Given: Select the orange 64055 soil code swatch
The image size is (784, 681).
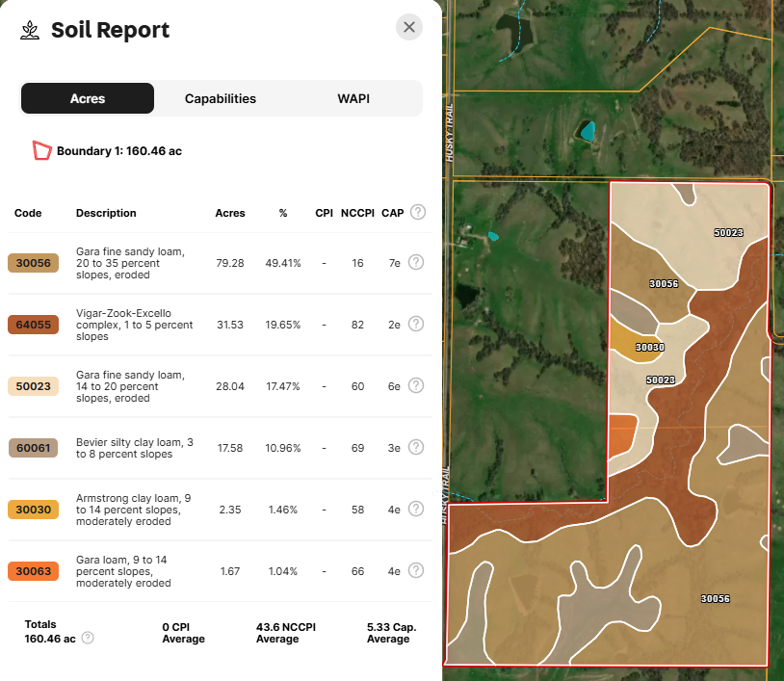Looking at the screenshot, I should [x=36, y=325].
